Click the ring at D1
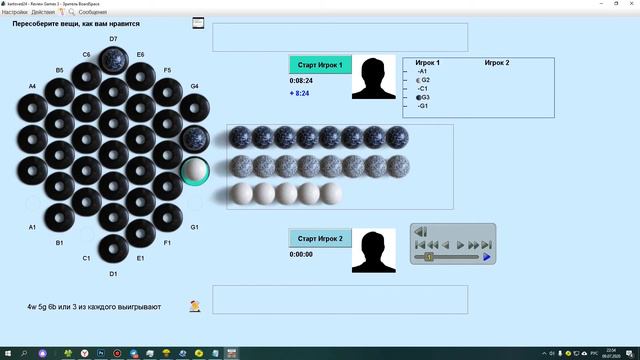The height and width of the screenshot is (360, 640). (x=113, y=249)
